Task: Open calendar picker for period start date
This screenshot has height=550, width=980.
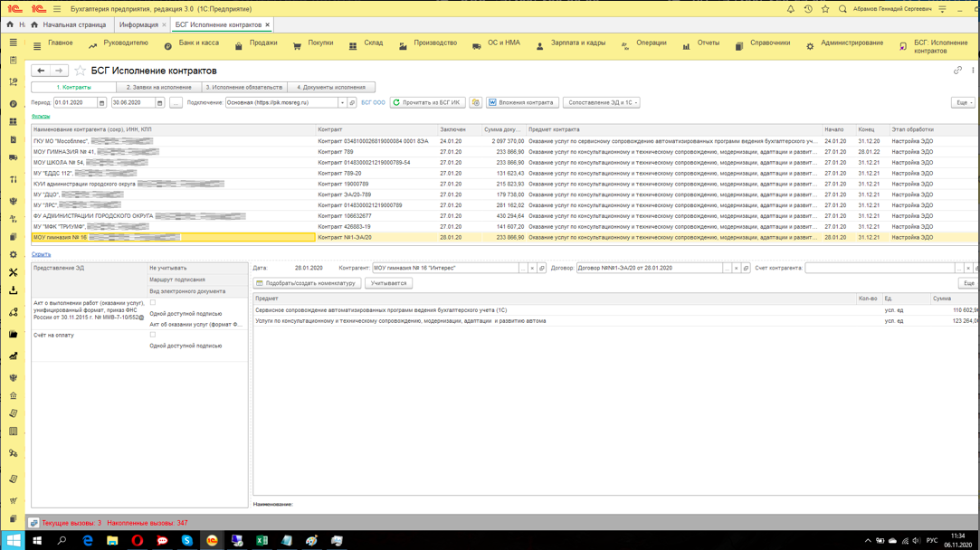Action: click(x=101, y=103)
